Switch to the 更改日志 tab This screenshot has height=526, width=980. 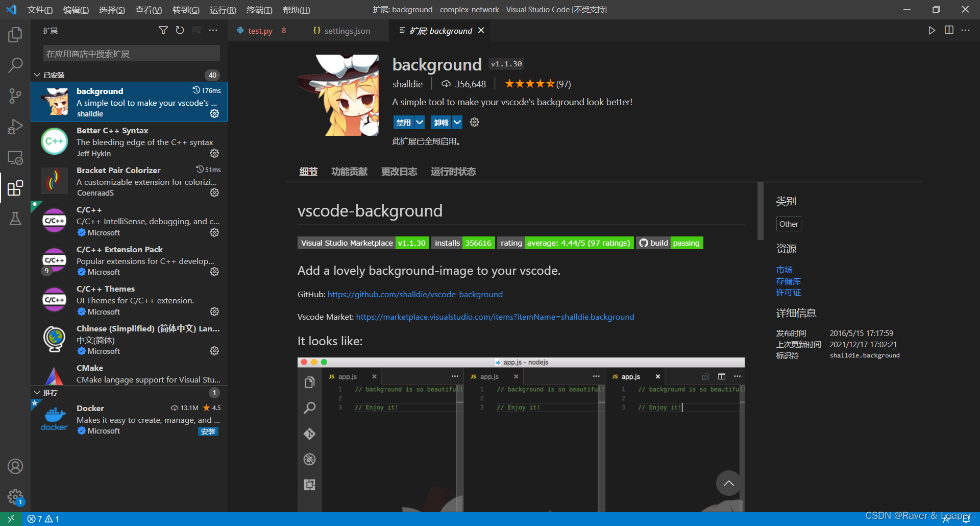click(x=399, y=172)
